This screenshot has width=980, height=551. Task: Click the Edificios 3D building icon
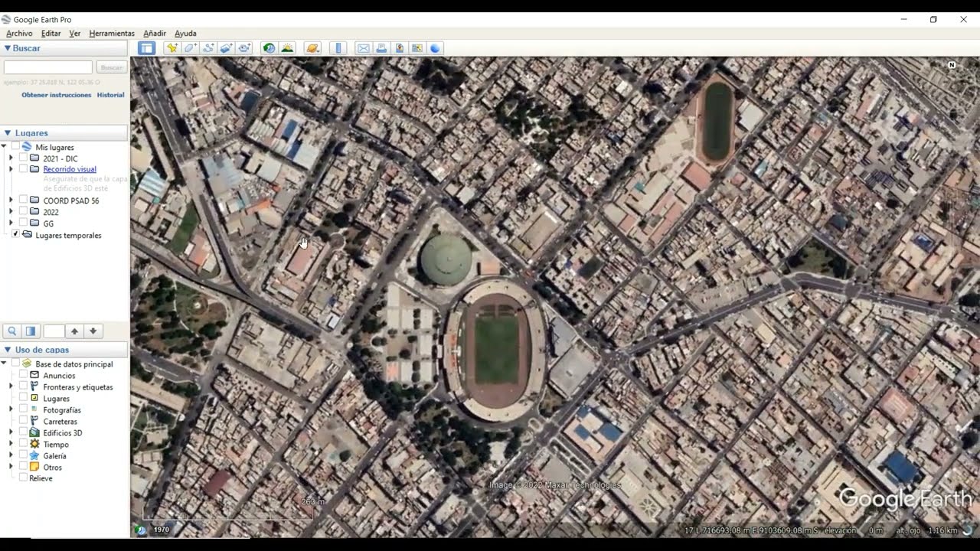[x=34, y=433]
